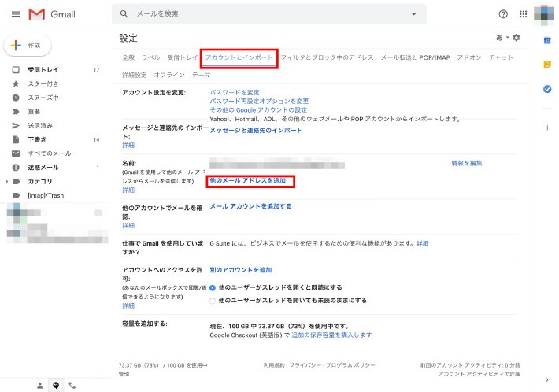Viewport: 559px width, 392px height.
Task: Open メール転送と POP/IMAP tab
Action: [416, 57]
